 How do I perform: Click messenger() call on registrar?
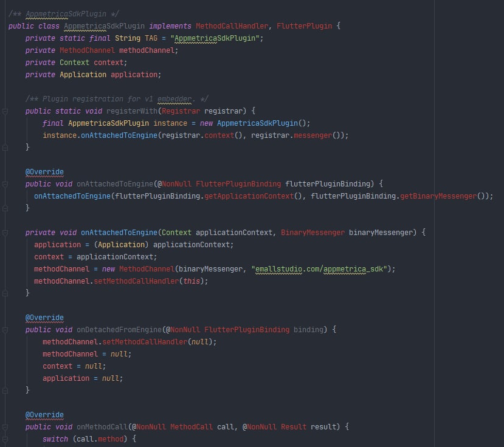point(319,135)
